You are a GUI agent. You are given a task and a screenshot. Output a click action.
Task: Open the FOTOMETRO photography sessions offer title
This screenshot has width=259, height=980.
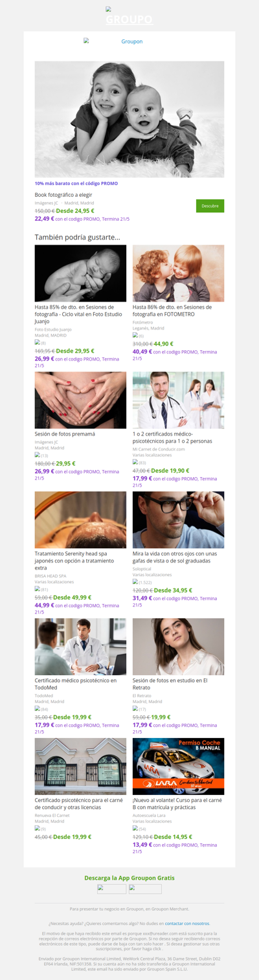tap(172, 311)
